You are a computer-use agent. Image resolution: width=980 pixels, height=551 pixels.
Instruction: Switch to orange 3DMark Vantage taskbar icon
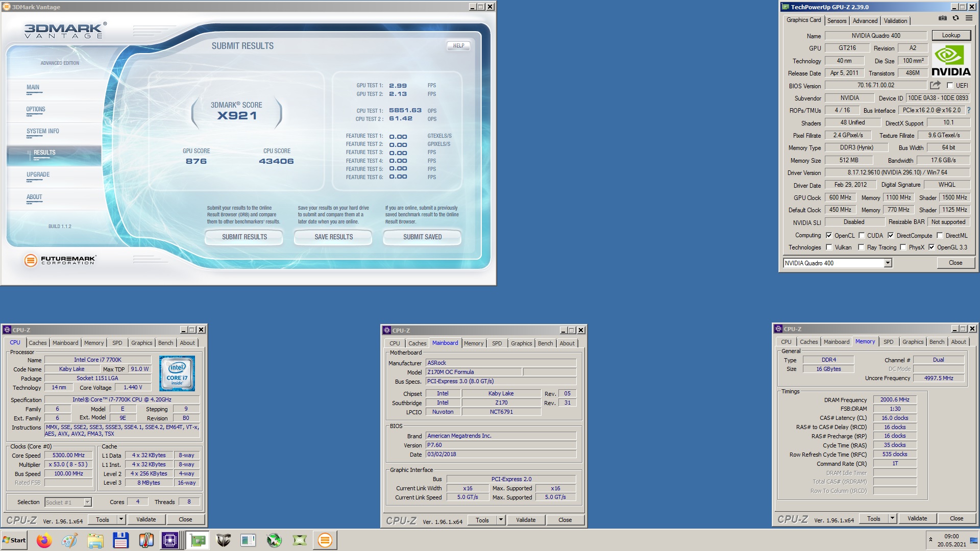pyautogui.click(x=325, y=540)
